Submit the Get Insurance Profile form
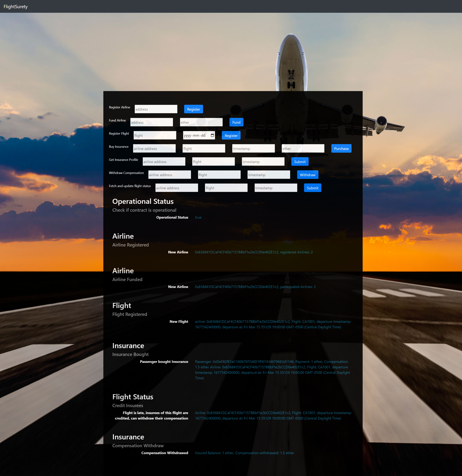The image size is (462, 476). tap(300, 162)
